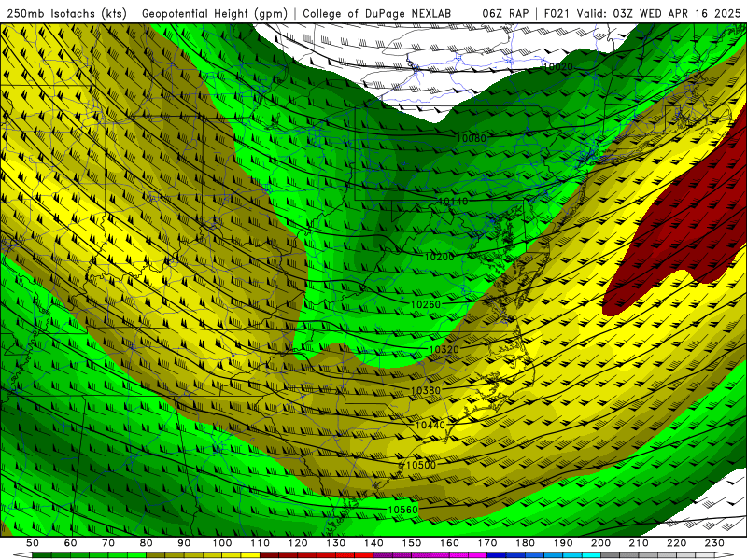This screenshot has width=747, height=560.
Task: Click the 170 value on the color scale
Action: click(x=487, y=543)
